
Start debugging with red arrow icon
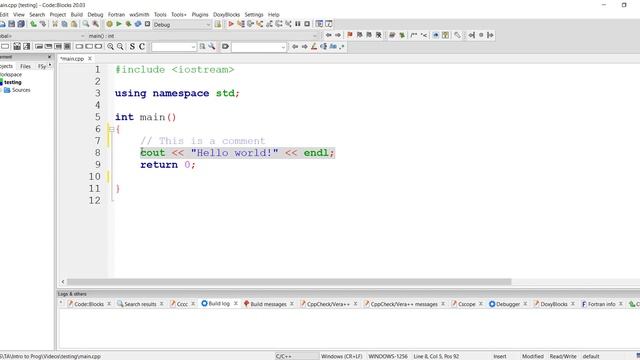coord(231,24)
